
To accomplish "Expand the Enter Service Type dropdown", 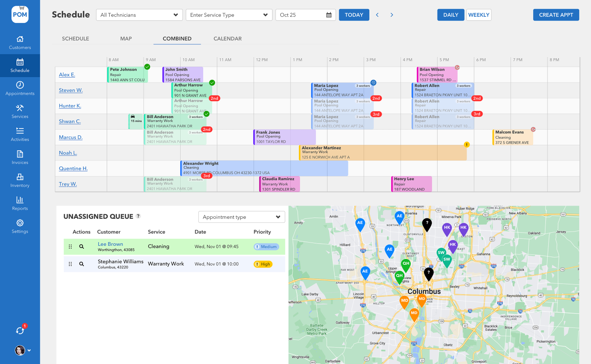I will [229, 15].
